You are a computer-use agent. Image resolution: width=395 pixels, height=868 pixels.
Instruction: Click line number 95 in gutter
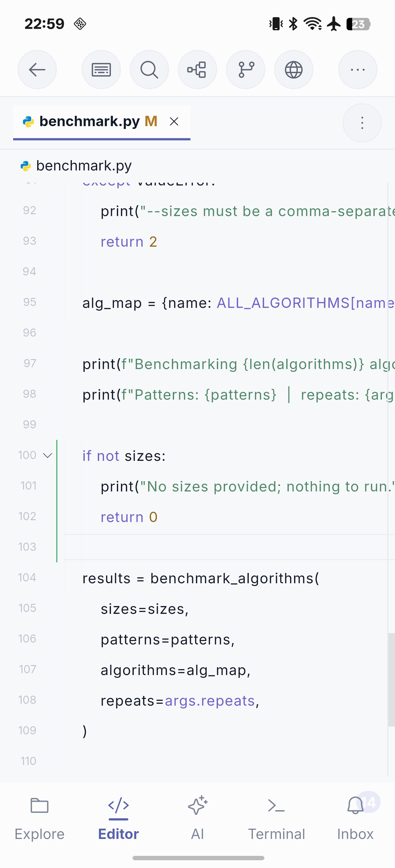pyautogui.click(x=30, y=302)
